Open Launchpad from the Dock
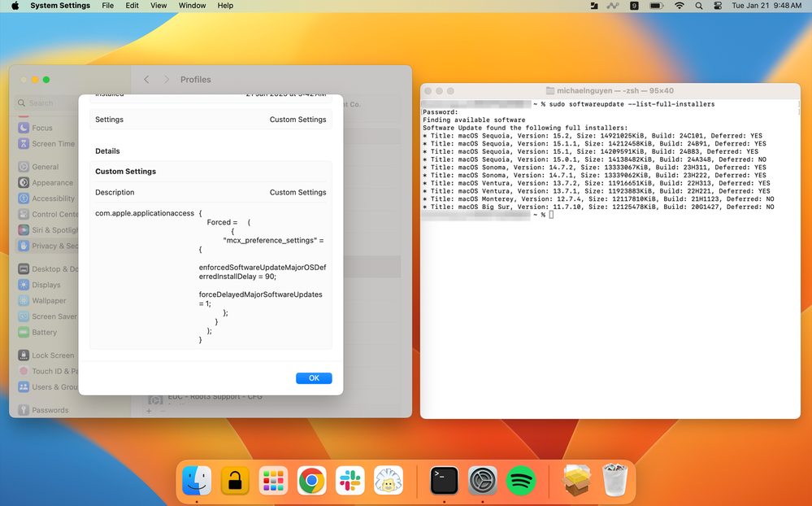The image size is (812, 506). (x=273, y=481)
